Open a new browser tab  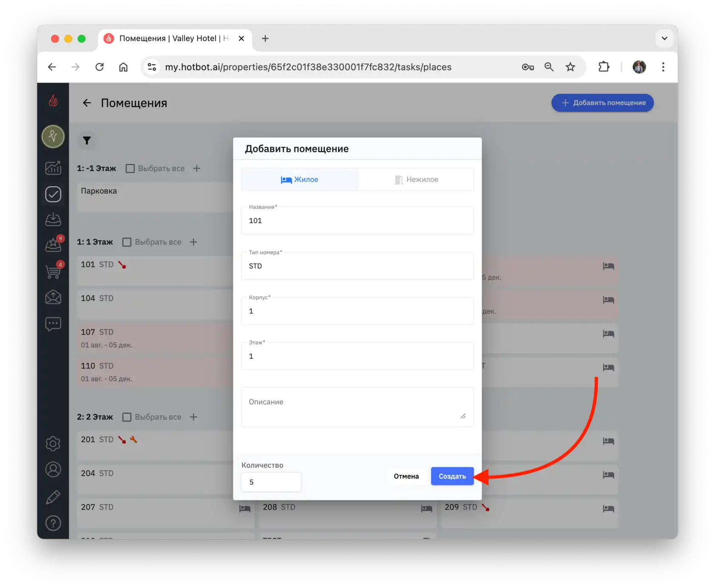tap(265, 38)
